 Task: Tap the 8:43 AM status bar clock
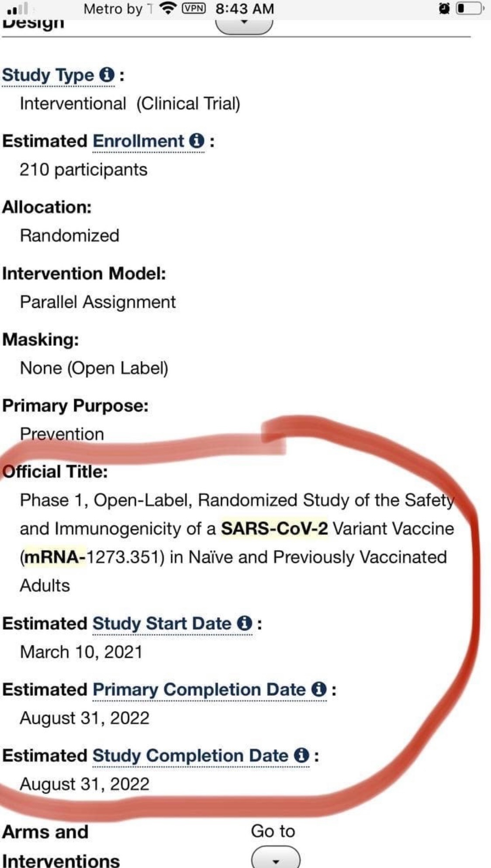click(245, 9)
